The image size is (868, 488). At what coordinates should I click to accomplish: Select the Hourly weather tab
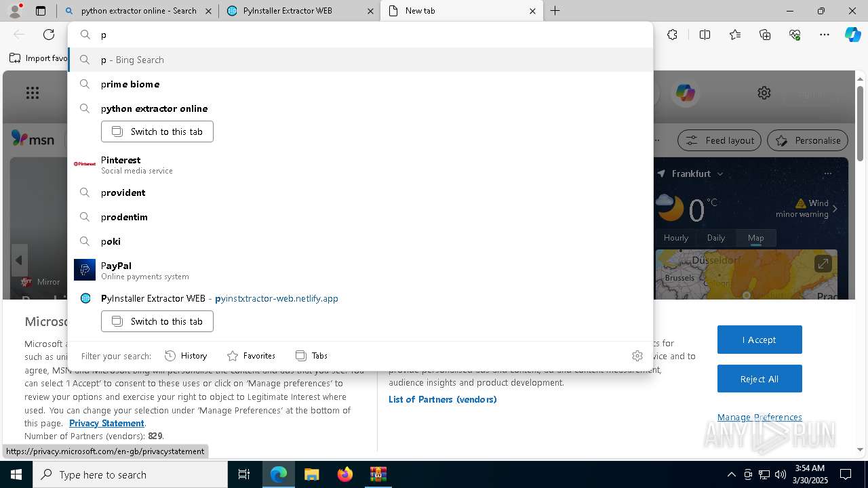tap(676, 238)
